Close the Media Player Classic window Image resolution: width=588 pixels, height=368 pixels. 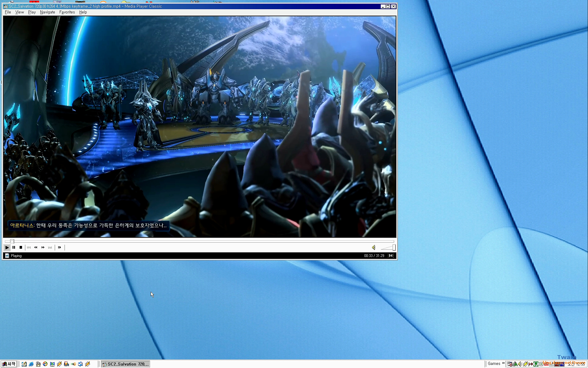click(394, 6)
